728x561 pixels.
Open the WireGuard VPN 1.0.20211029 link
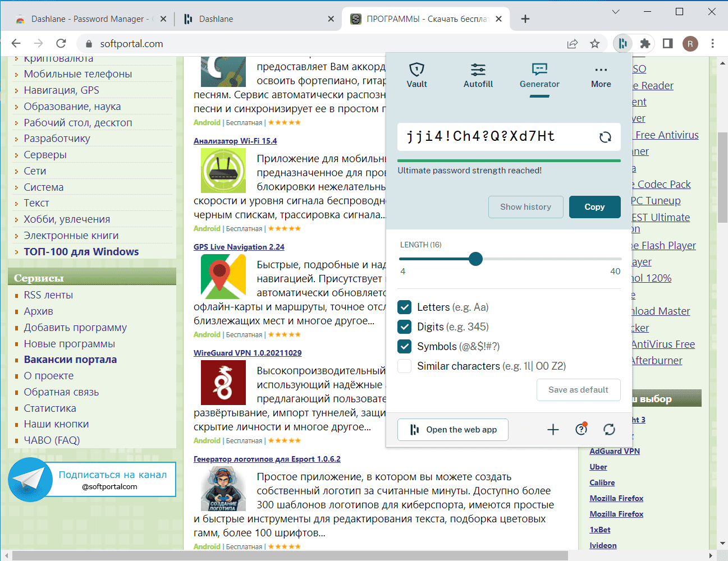(x=248, y=353)
